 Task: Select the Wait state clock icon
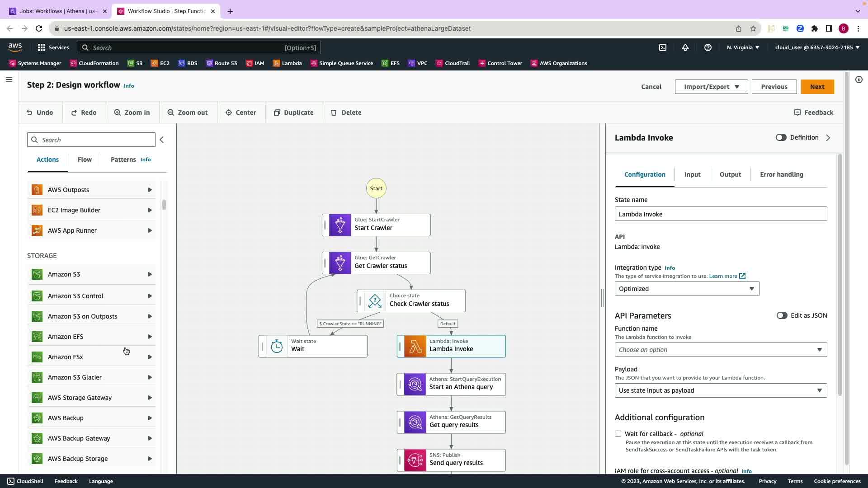(277, 347)
